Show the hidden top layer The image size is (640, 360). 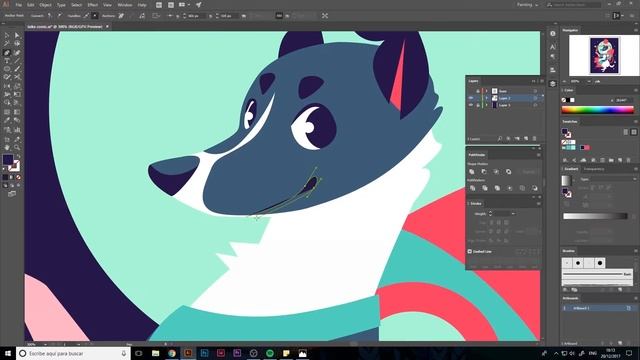[x=471, y=91]
